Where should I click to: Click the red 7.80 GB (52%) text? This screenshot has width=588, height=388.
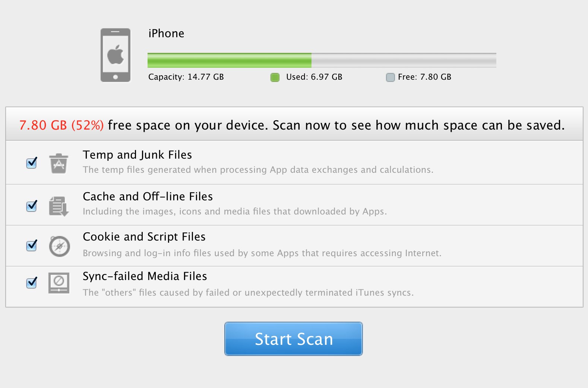[x=61, y=125]
